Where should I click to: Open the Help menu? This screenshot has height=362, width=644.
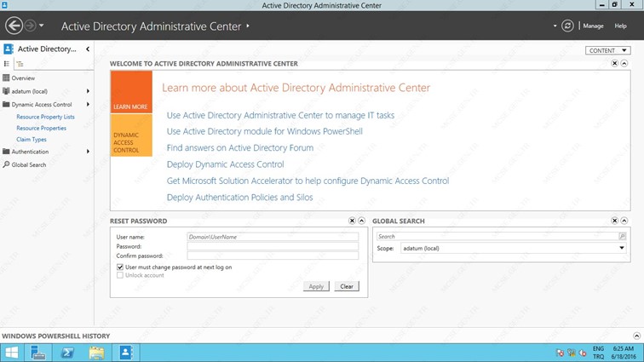click(x=620, y=26)
